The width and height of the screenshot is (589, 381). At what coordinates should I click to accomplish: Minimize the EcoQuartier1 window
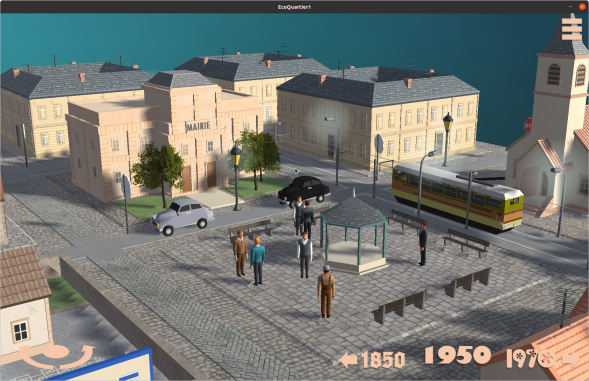click(571, 7)
